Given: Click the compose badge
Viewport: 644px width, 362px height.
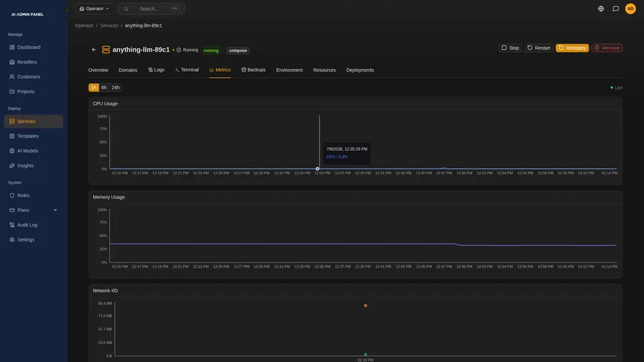Looking at the screenshot, I should pos(237,50).
